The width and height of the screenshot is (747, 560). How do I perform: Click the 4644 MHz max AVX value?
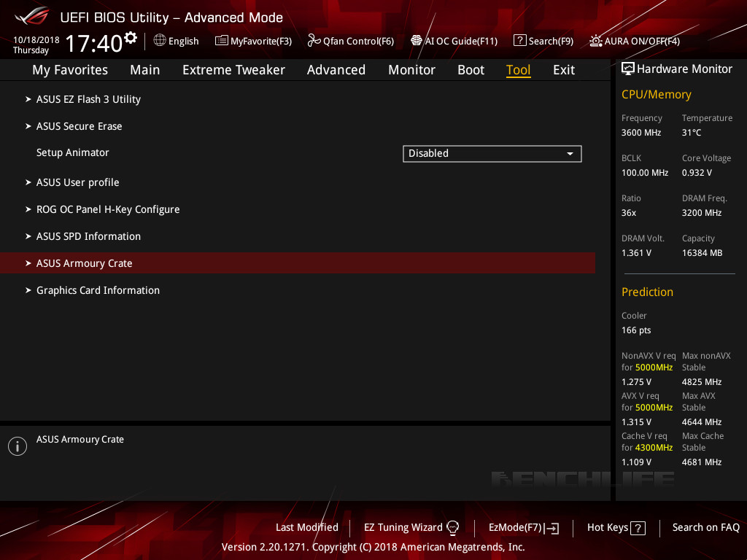point(701,422)
